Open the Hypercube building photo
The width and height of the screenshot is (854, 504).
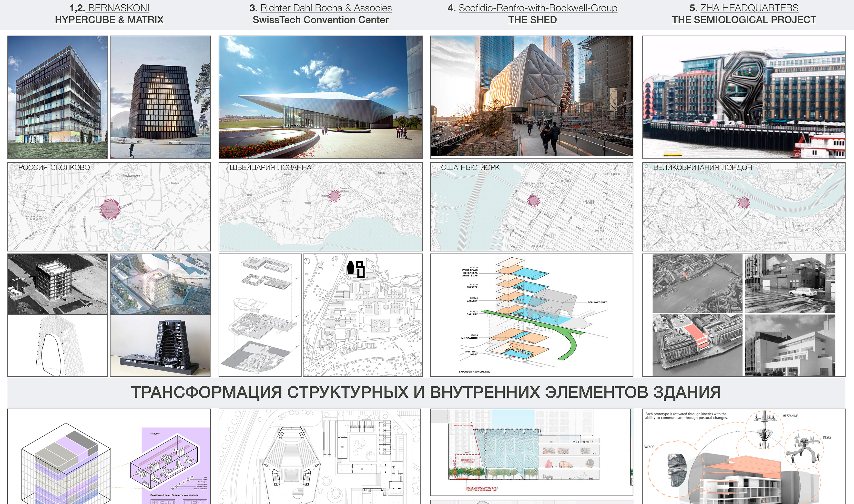click(x=58, y=97)
